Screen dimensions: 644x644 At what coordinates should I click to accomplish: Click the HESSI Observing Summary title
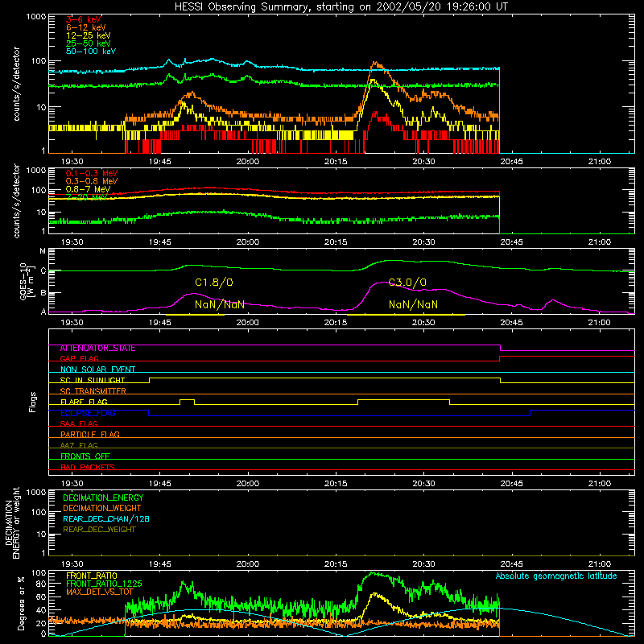tap(341, 7)
